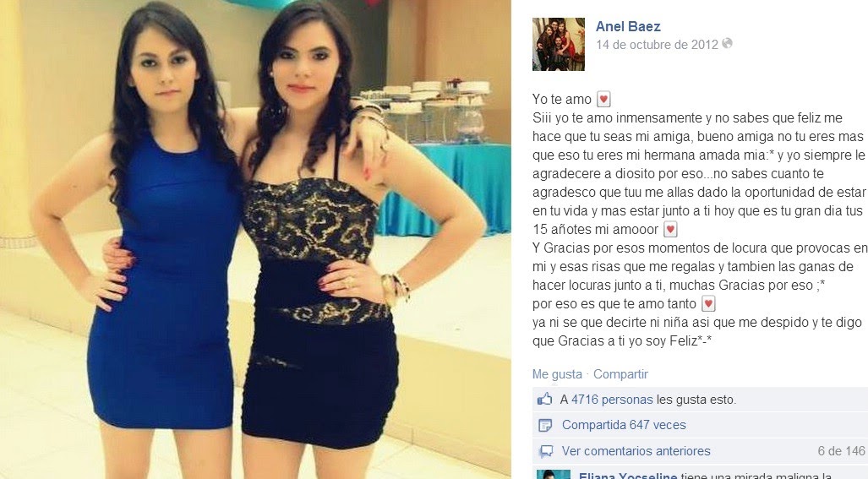Open the 14 de octubre de 2012 timestamp
This screenshot has height=479, width=868.
coord(657,44)
